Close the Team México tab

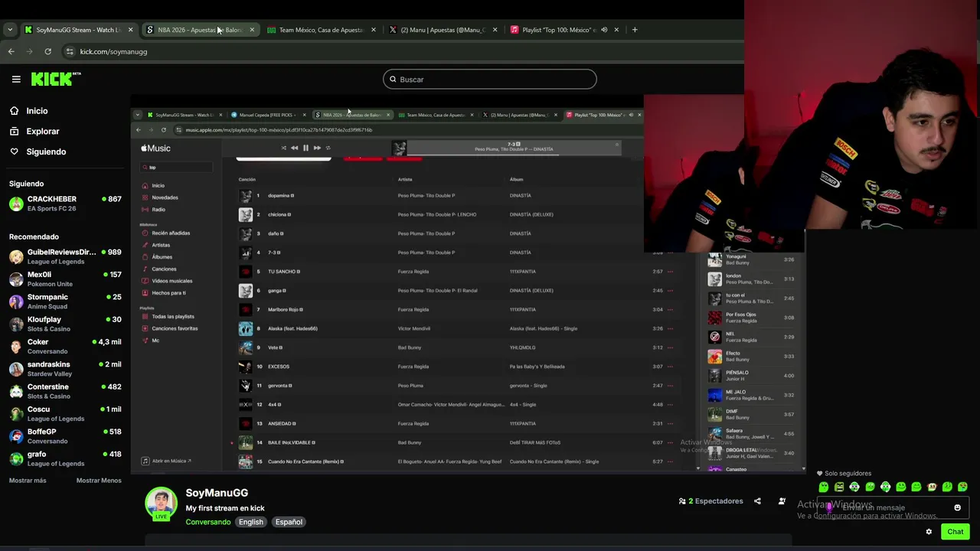click(374, 30)
